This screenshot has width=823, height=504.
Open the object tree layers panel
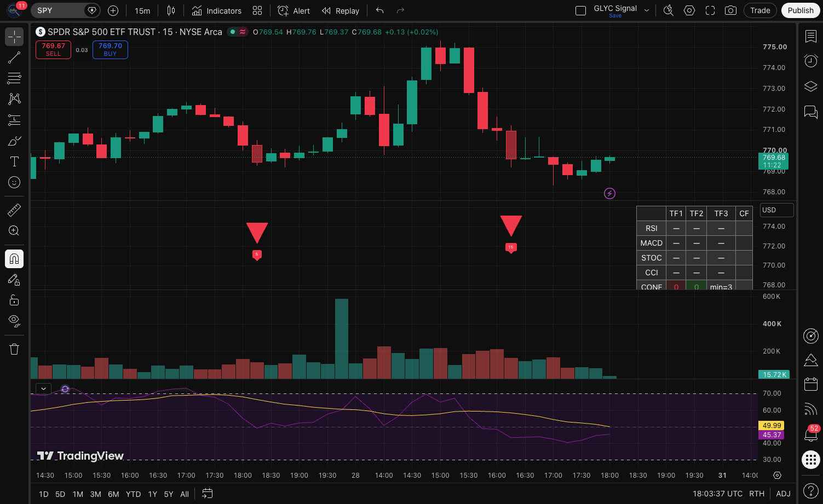click(810, 86)
